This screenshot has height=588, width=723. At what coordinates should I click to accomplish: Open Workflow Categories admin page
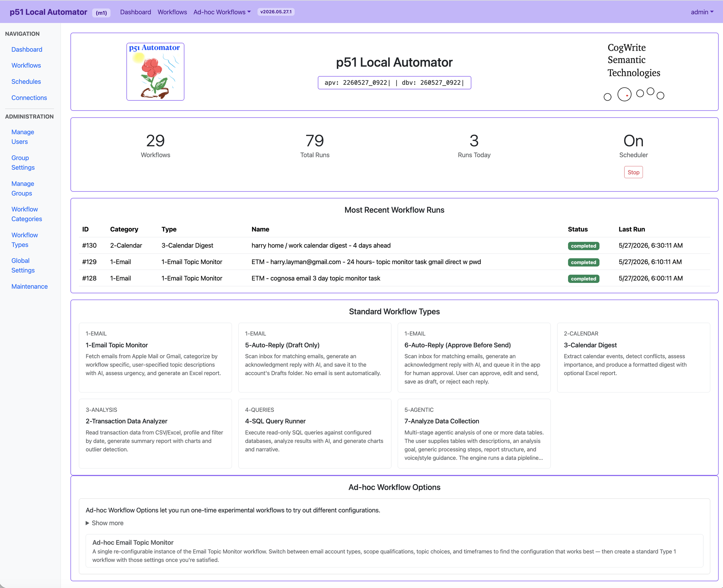tap(27, 214)
